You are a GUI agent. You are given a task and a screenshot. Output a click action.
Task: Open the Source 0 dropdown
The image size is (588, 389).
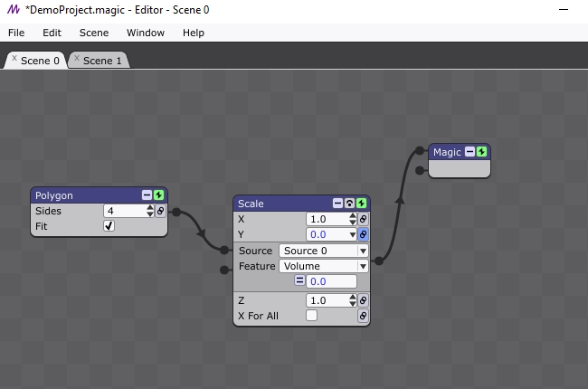click(x=324, y=251)
